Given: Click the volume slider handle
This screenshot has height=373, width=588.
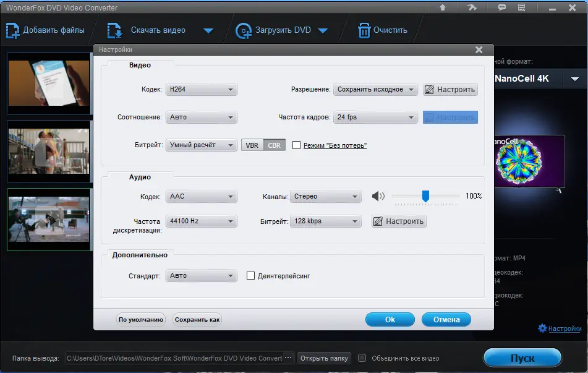Looking at the screenshot, I should point(425,196).
